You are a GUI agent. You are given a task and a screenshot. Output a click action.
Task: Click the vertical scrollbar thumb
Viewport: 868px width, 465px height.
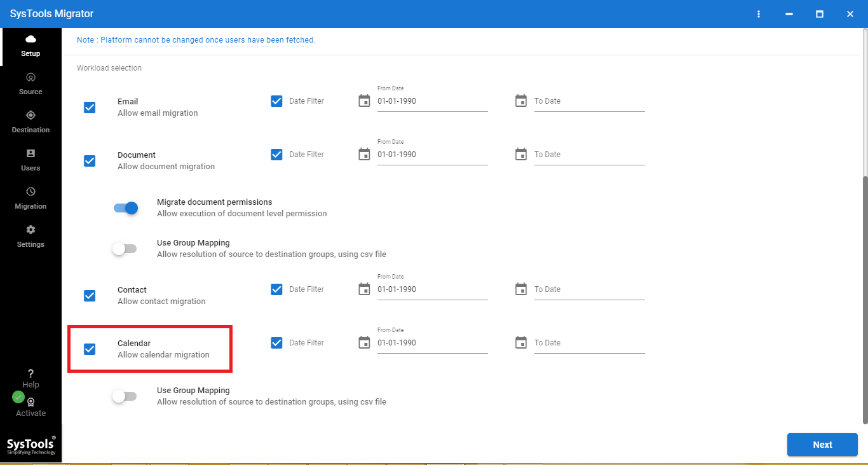coord(865,299)
